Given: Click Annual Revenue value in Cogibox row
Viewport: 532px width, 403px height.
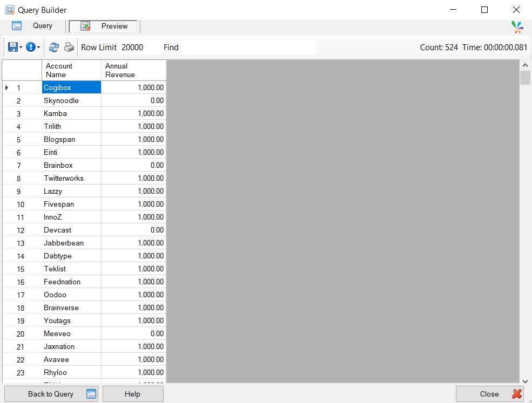Looking at the screenshot, I should 134,87.
